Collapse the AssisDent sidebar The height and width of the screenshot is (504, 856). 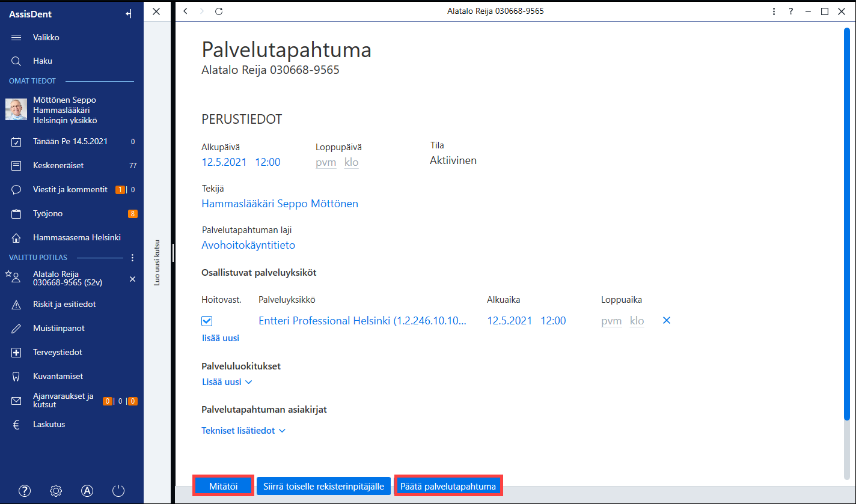coord(128,14)
